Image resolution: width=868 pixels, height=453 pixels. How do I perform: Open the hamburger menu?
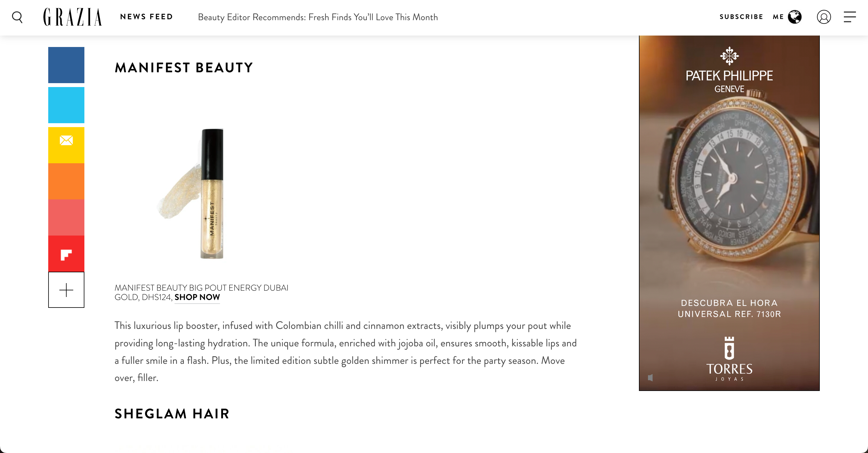click(x=850, y=17)
